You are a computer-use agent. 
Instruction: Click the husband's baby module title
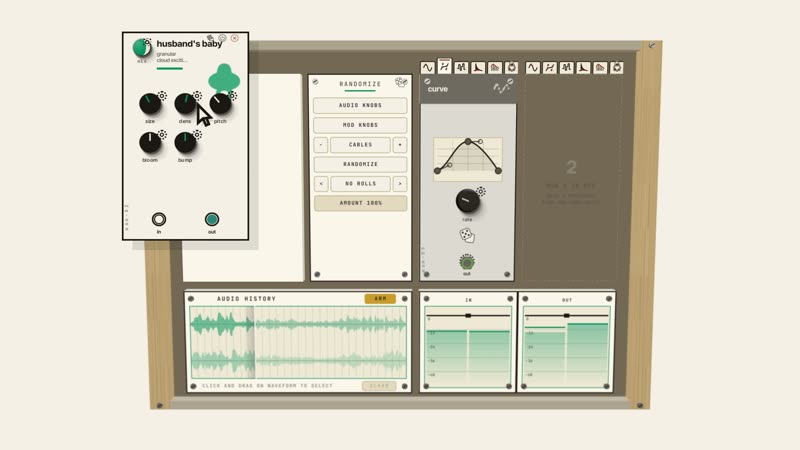[x=189, y=44]
